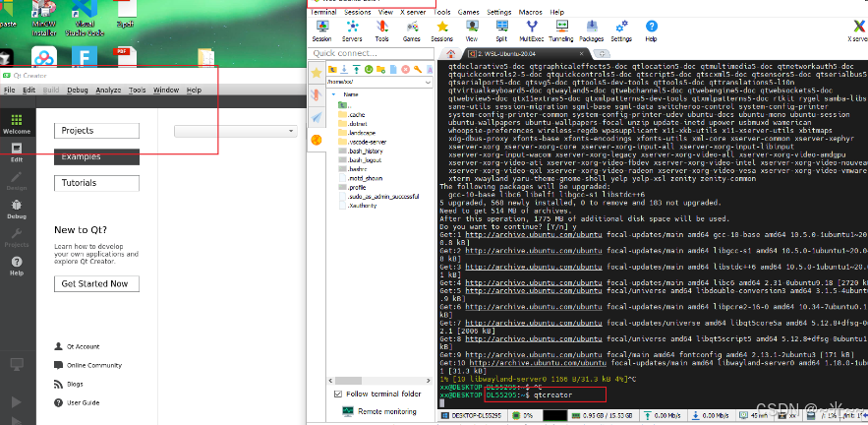Open the Macros menu
This screenshot has height=425, width=868.
click(530, 12)
